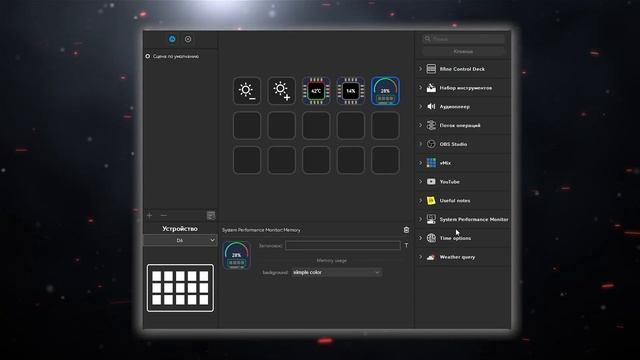Open the scene list options icon
Screen dimensions: 640x360
click(211, 216)
